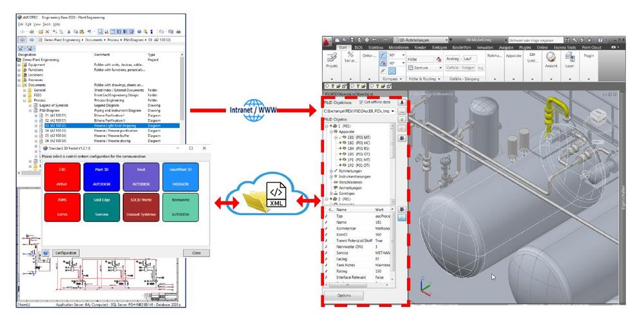Click the download icon beside Get offline data
644x314 pixels.
coord(402,102)
